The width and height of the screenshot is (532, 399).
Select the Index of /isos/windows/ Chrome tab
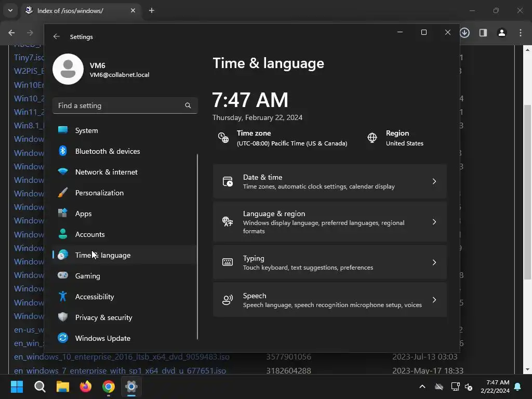pyautogui.click(x=81, y=11)
